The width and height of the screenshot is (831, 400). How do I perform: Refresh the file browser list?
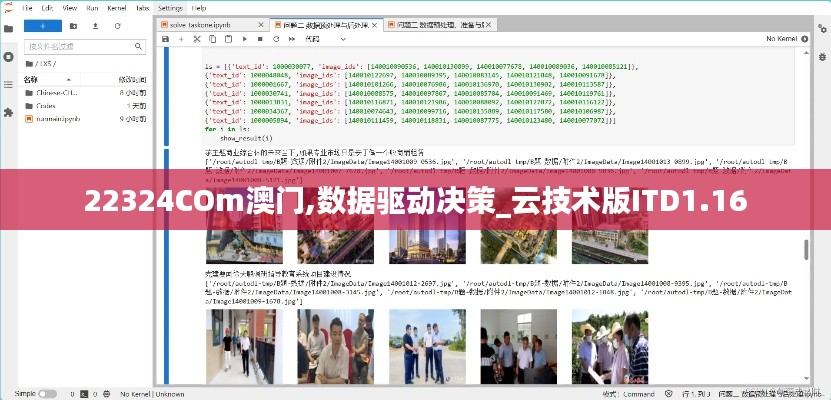[118, 26]
